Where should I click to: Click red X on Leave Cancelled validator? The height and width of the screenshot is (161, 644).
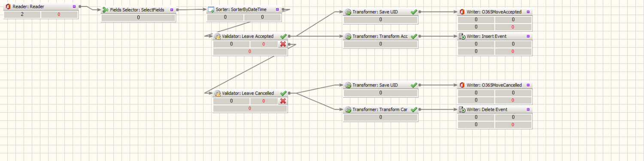point(283,101)
